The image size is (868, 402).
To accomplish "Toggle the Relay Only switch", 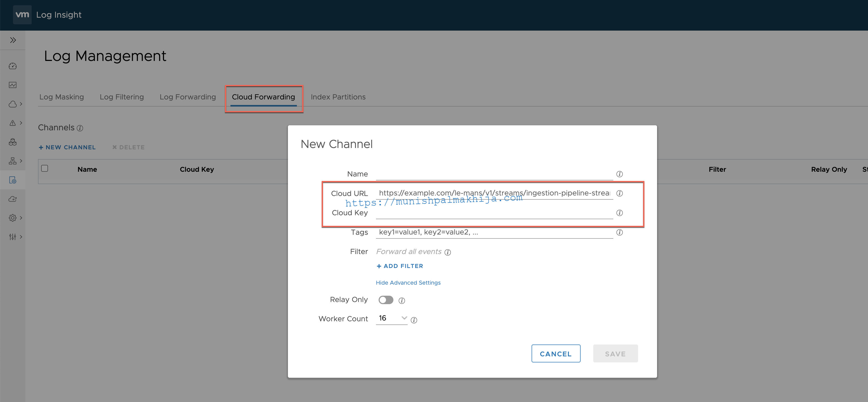I will point(386,300).
